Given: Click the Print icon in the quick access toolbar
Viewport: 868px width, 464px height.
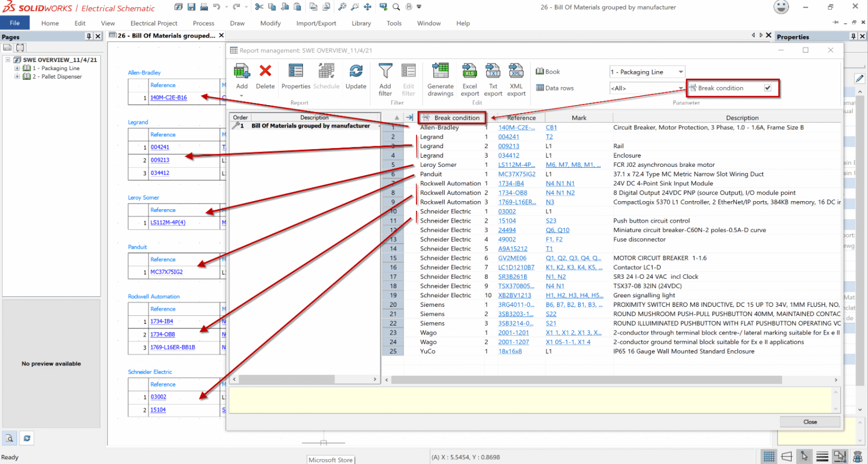Looking at the screenshot, I should [204, 7].
